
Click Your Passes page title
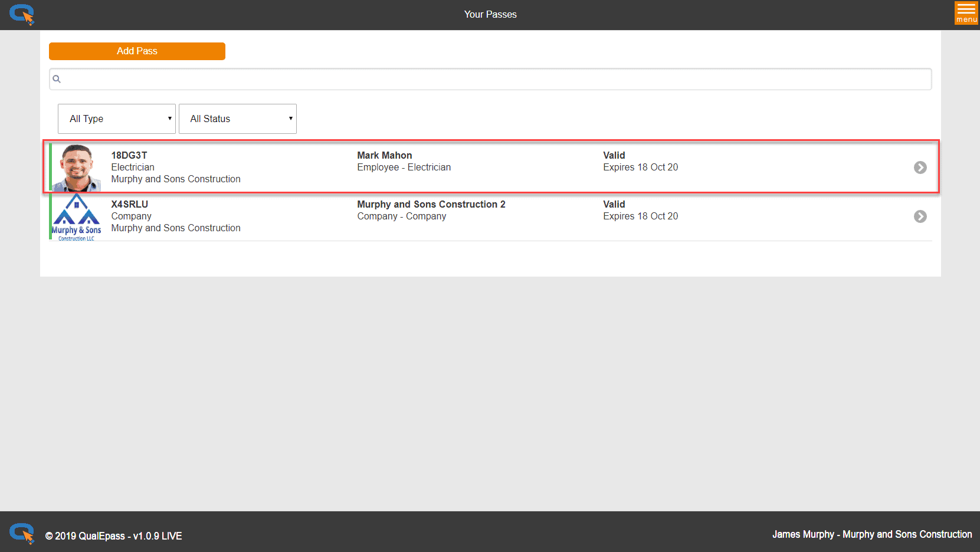[490, 14]
